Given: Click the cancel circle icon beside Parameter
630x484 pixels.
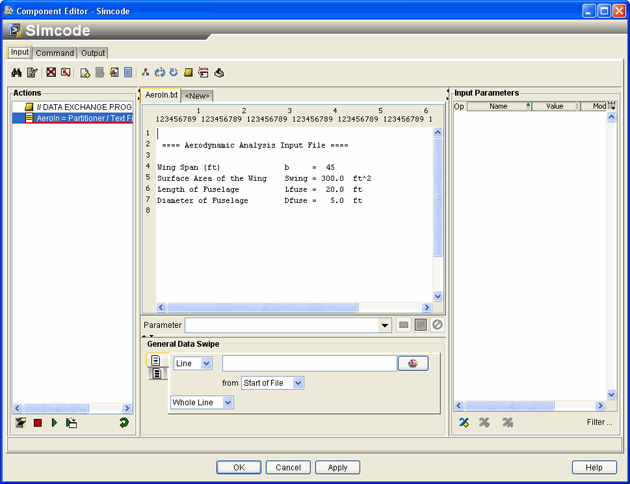Looking at the screenshot, I should click(x=437, y=325).
